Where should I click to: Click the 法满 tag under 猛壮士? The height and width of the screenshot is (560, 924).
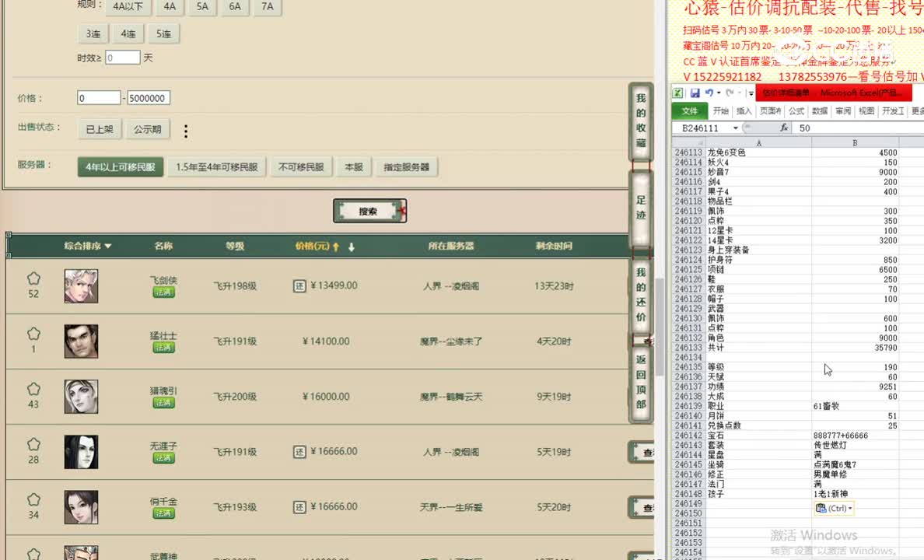point(163,348)
